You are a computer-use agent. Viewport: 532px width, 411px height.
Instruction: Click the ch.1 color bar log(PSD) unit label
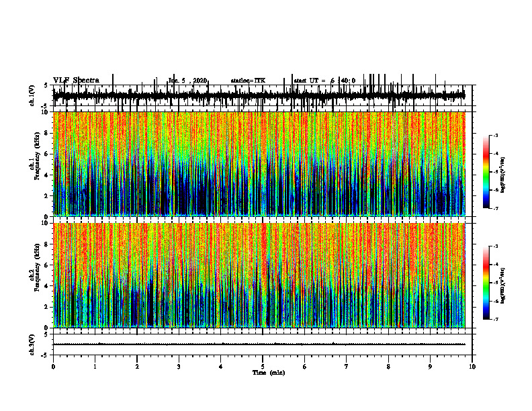[x=503, y=175]
